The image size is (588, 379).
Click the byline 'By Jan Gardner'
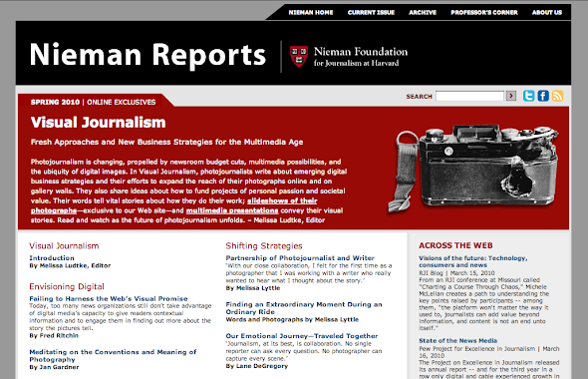point(55,367)
